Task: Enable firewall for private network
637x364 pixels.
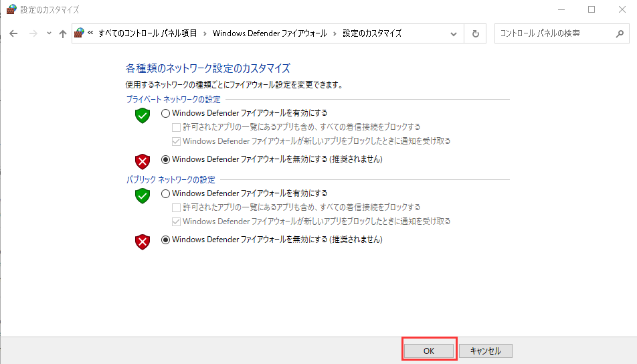Action: (x=166, y=113)
